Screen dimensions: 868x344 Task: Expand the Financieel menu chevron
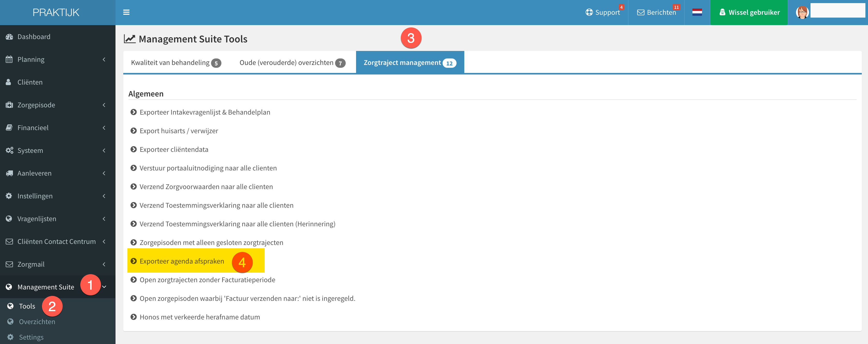tap(104, 128)
